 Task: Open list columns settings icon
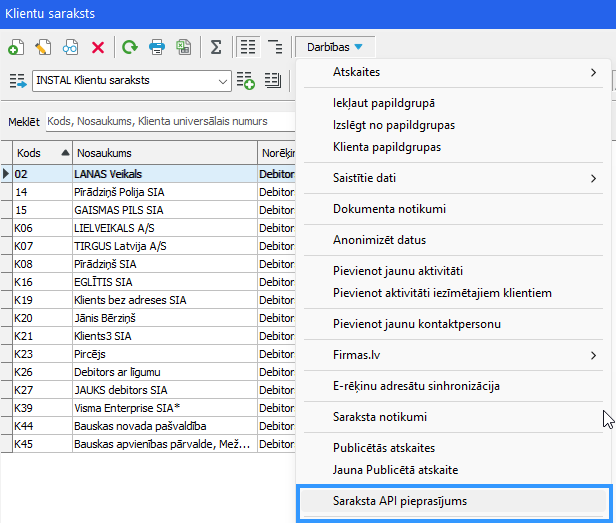tap(273, 81)
